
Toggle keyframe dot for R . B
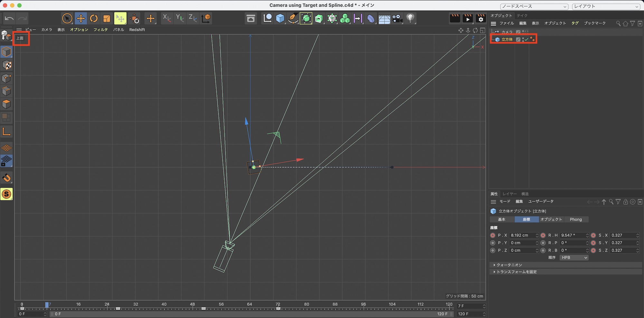tap(543, 250)
